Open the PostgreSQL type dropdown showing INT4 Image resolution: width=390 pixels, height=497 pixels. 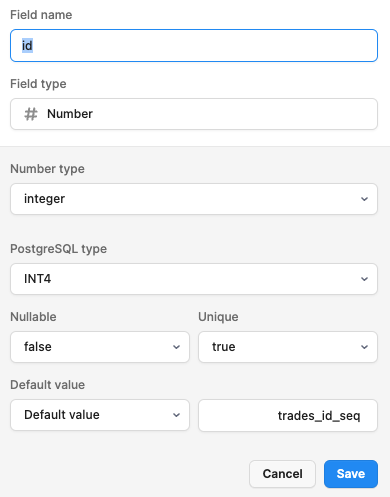tap(194, 279)
